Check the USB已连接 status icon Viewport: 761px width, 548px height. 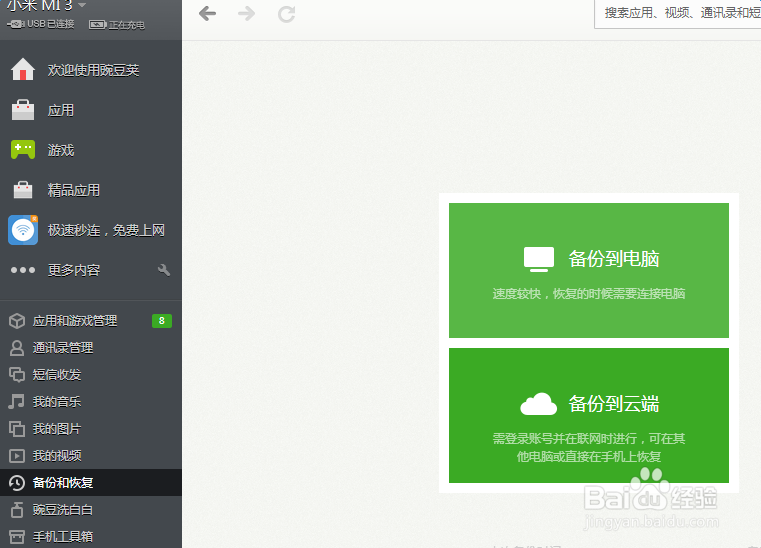[15, 24]
